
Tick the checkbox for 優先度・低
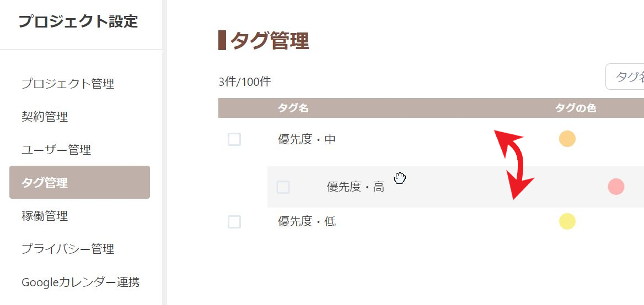click(x=234, y=222)
